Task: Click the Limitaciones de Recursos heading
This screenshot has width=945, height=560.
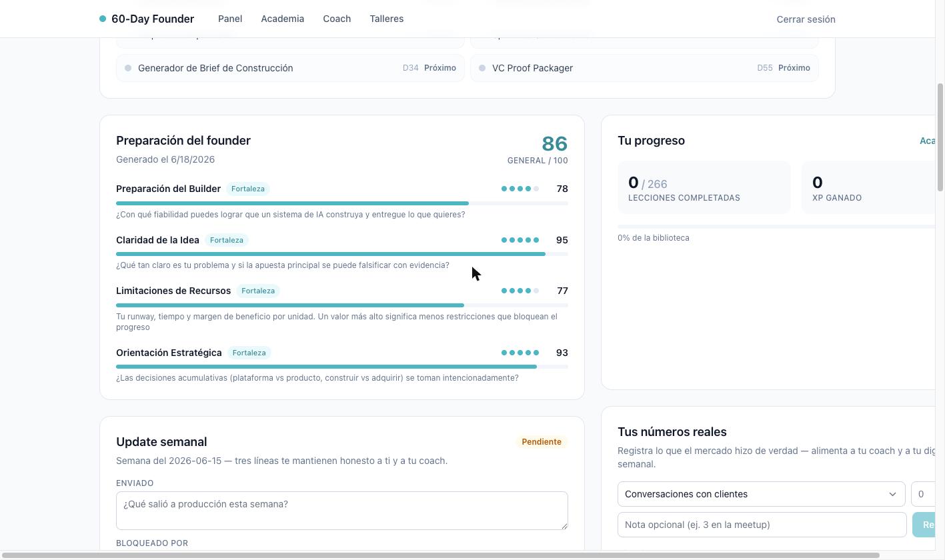Action: coord(173,291)
